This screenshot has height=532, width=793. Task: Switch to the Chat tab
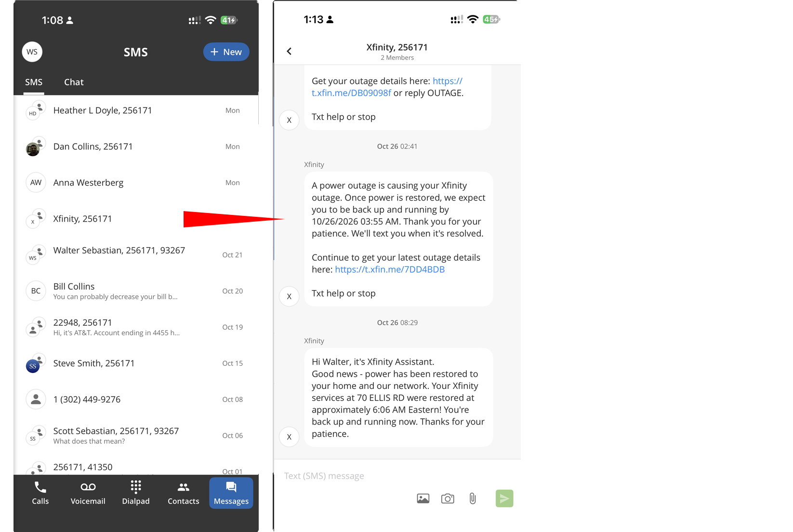click(74, 82)
